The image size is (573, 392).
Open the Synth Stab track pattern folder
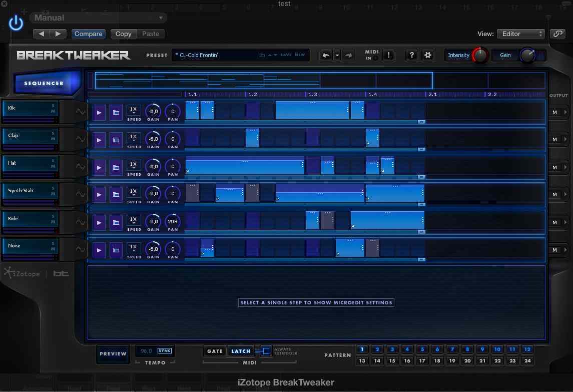pos(116,195)
